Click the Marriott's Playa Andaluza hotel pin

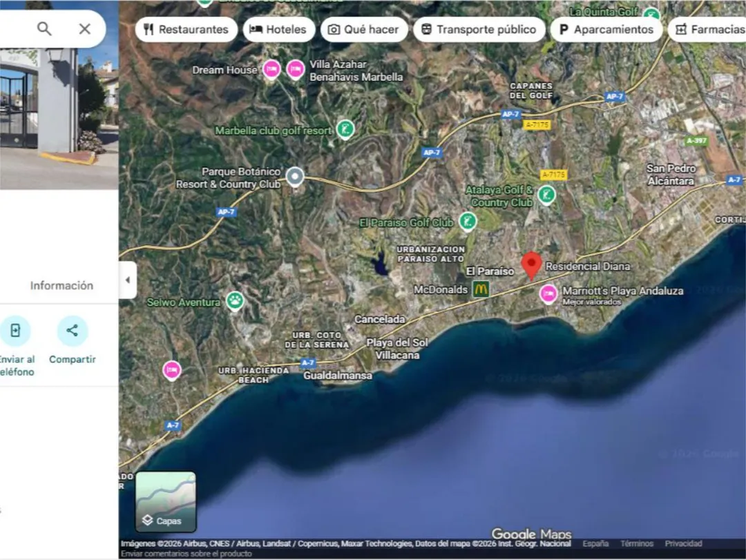pyautogui.click(x=548, y=294)
